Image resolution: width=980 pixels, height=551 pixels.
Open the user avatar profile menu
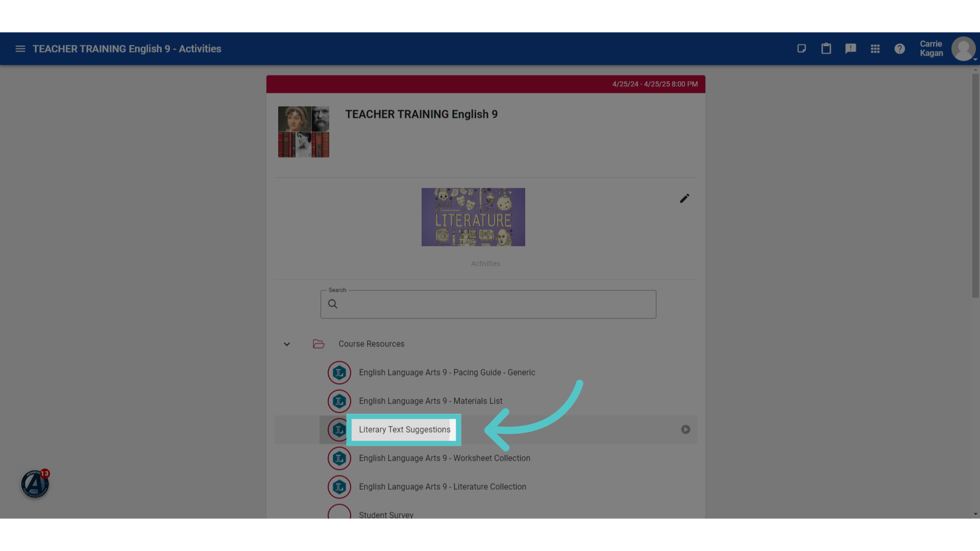[963, 49]
